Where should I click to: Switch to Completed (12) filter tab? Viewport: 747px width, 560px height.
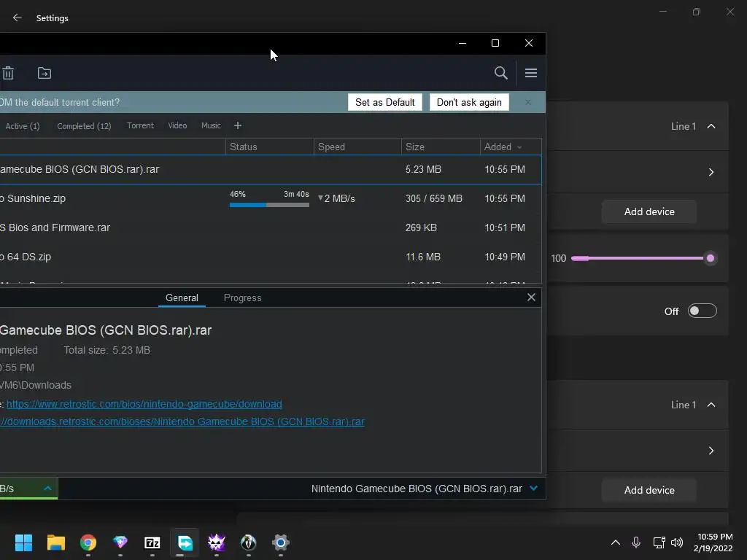[84, 126]
